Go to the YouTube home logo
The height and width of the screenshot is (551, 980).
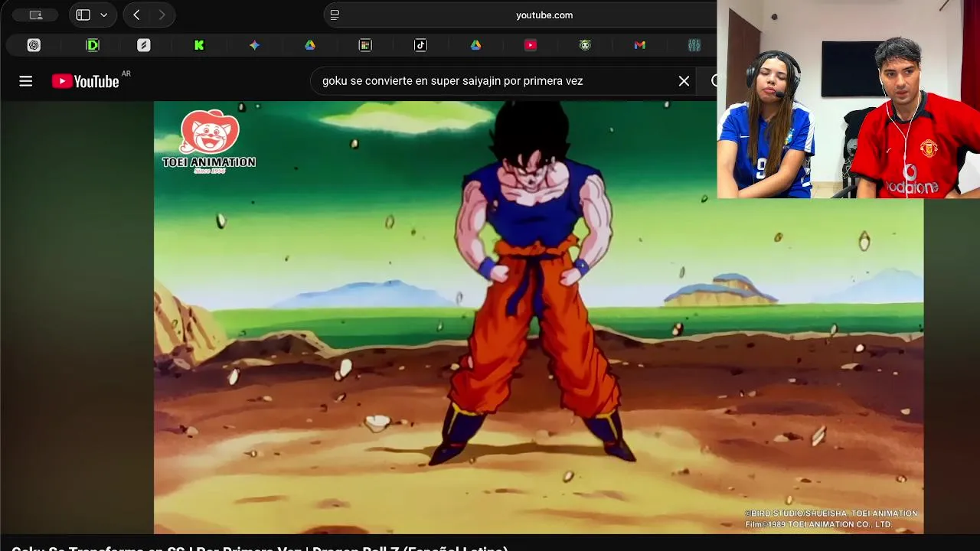[x=85, y=81]
